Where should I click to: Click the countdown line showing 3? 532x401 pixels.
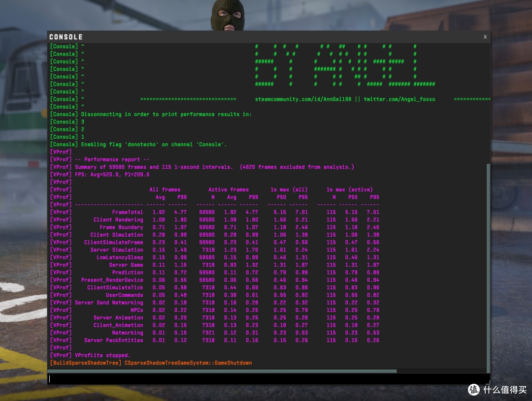67,122
